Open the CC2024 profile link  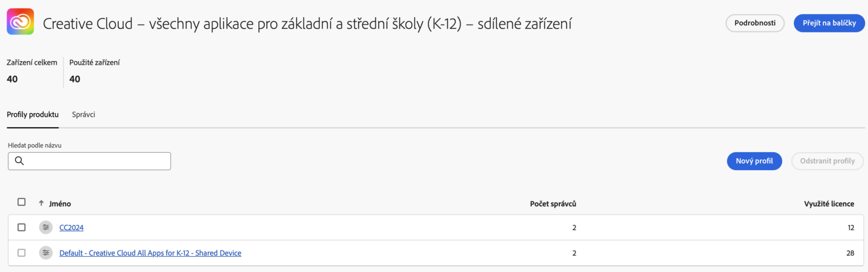pos(72,228)
